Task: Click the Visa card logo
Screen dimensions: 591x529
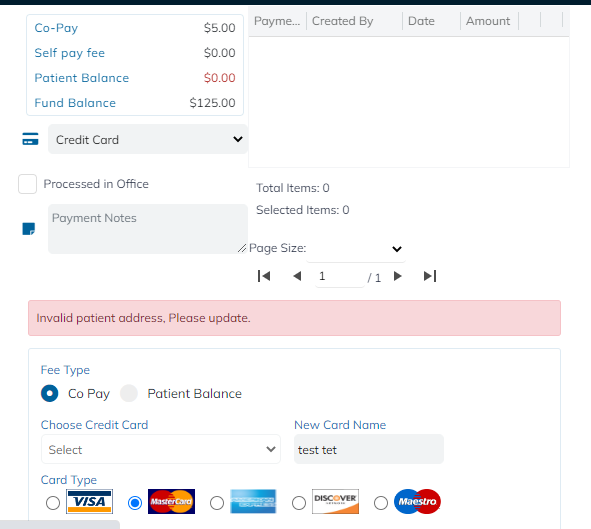Action: point(89,501)
